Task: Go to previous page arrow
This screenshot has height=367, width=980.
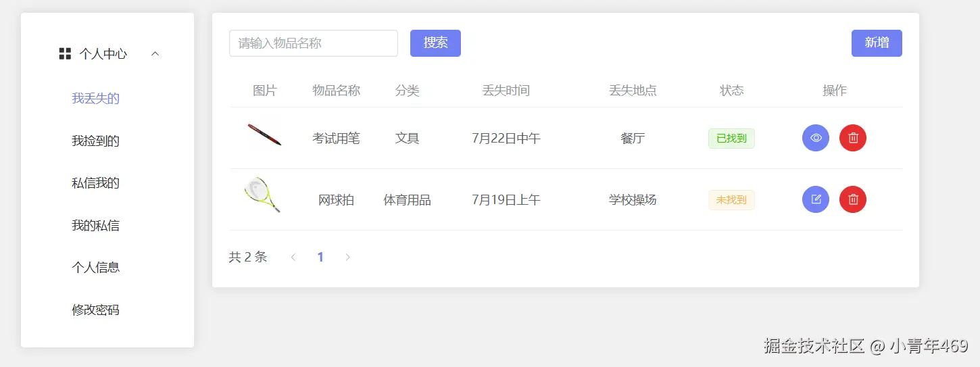Action: pos(293,258)
